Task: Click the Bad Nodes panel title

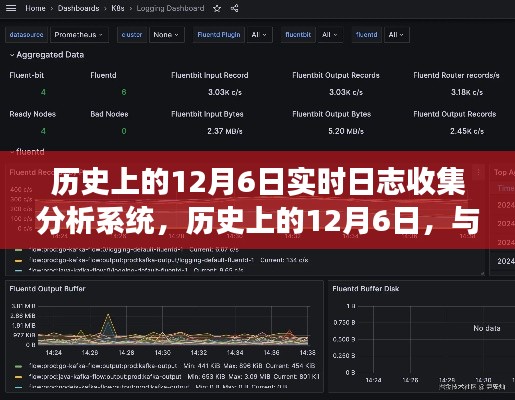Action: pyautogui.click(x=109, y=114)
